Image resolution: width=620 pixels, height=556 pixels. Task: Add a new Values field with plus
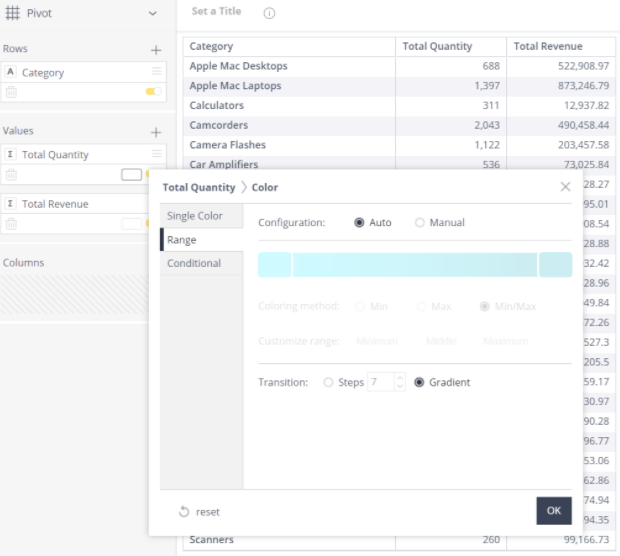coord(156,132)
